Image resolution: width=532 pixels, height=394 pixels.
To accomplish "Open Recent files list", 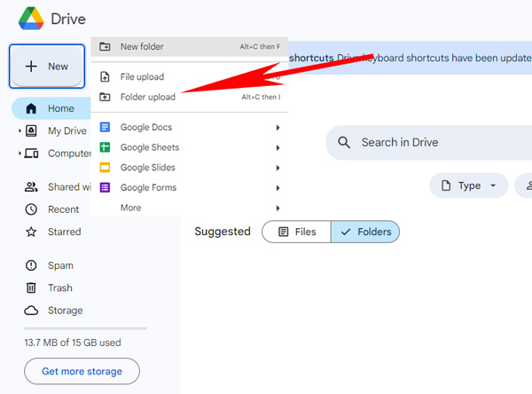I will [64, 209].
